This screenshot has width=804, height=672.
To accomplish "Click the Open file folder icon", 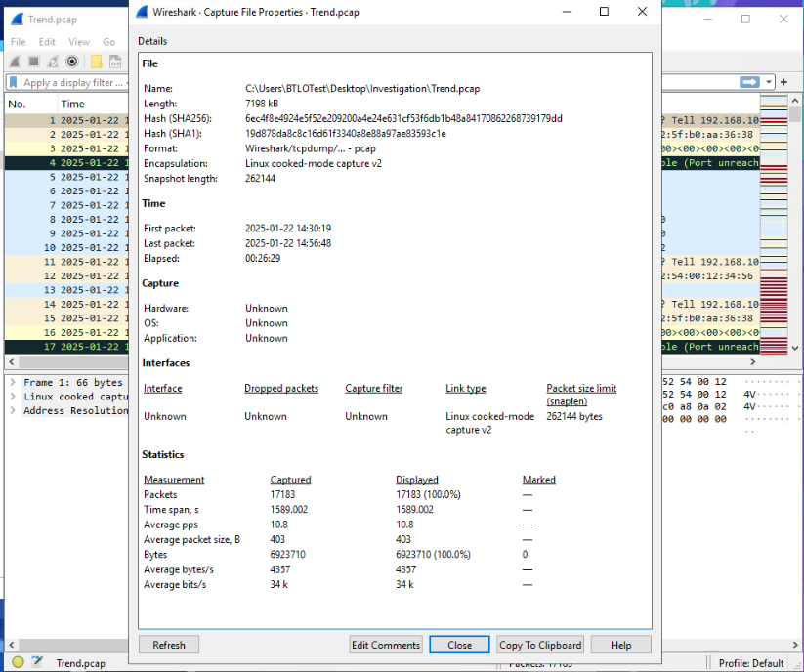I will [x=97, y=62].
